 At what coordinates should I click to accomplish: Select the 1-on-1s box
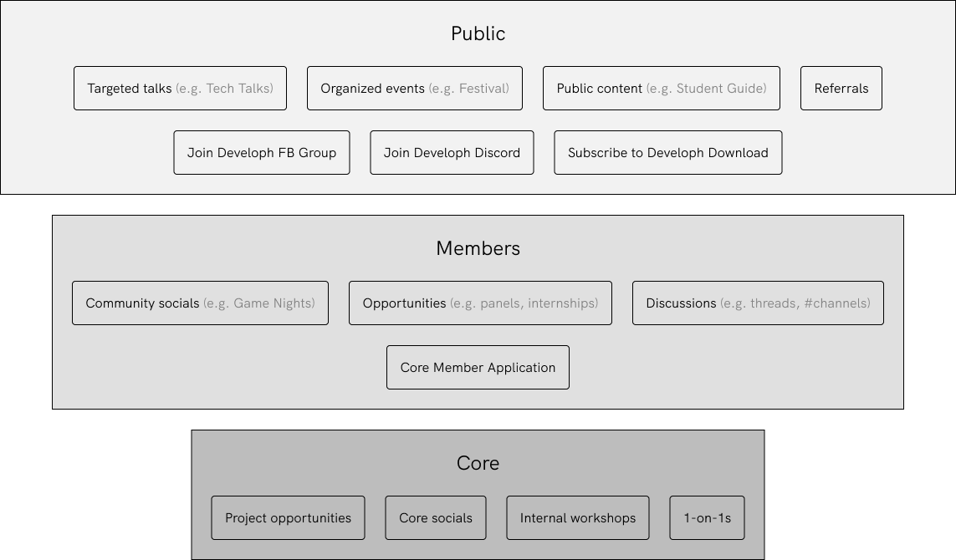point(707,518)
